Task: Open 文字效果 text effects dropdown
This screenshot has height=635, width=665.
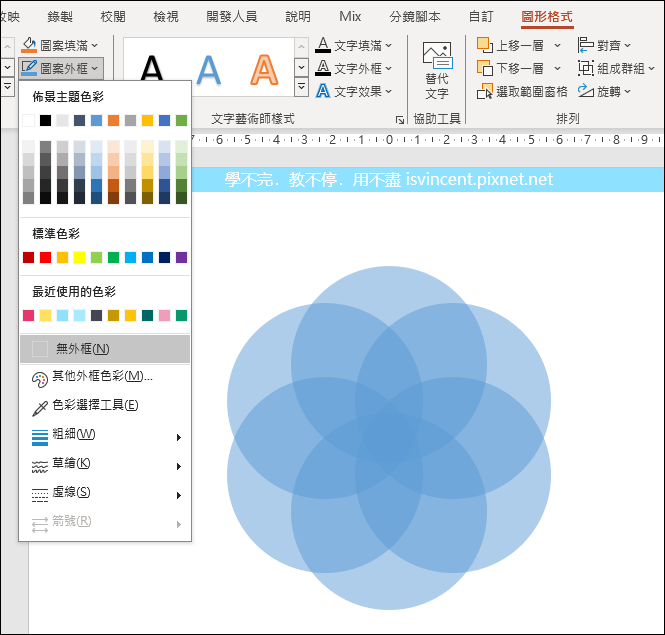Action: coord(354,91)
